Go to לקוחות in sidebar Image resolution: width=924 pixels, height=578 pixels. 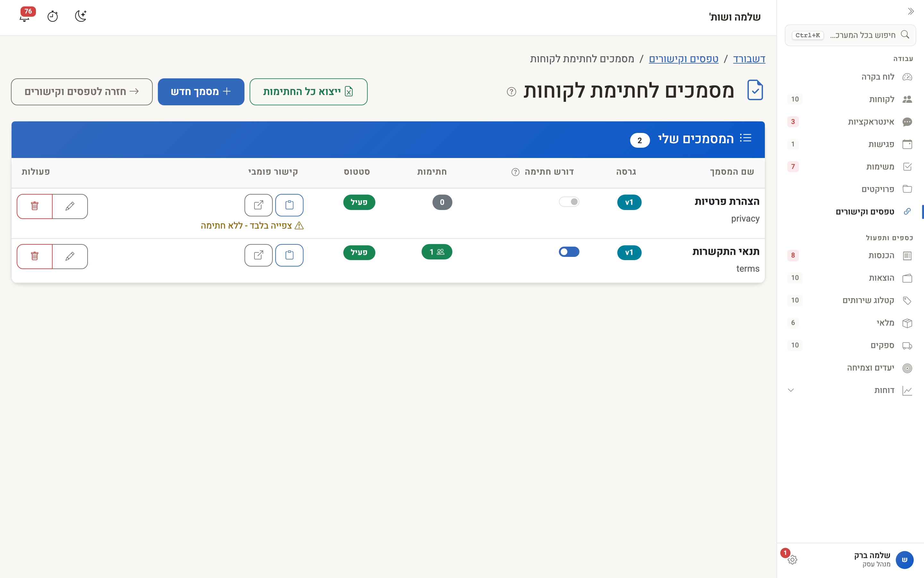(x=850, y=100)
